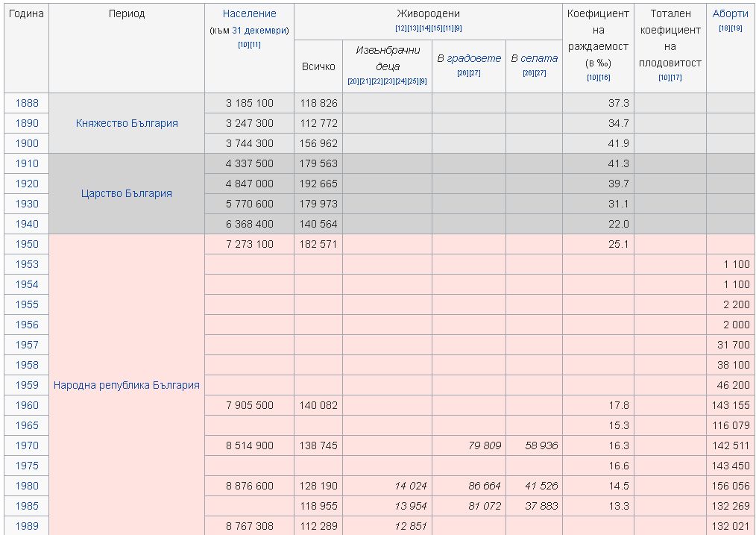Select the year 1940 link
The image size is (756, 535).
click(x=27, y=224)
